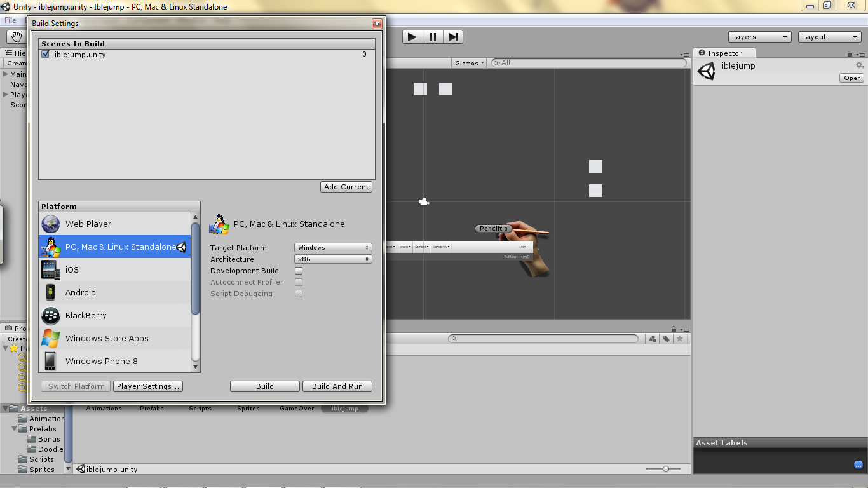Click the Project panel search field

(x=543, y=339)
